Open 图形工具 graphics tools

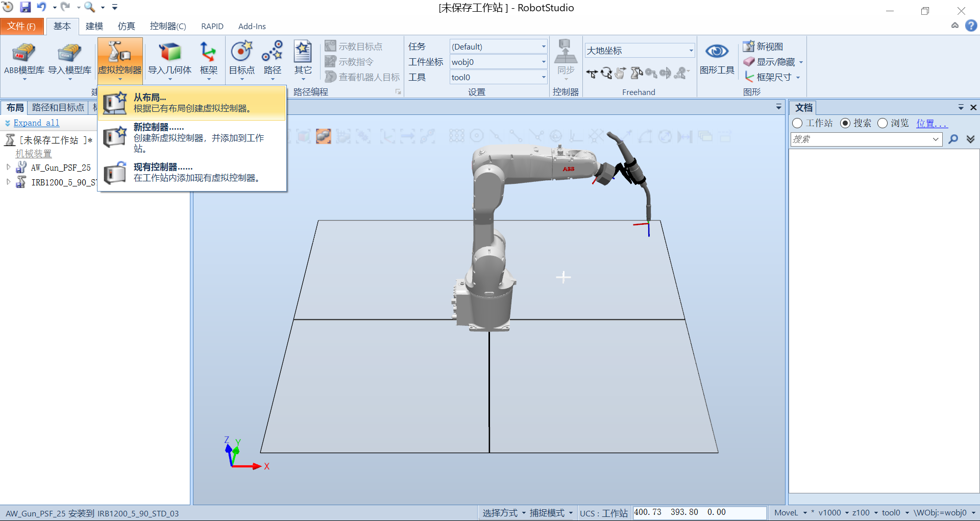coord(717,59)
